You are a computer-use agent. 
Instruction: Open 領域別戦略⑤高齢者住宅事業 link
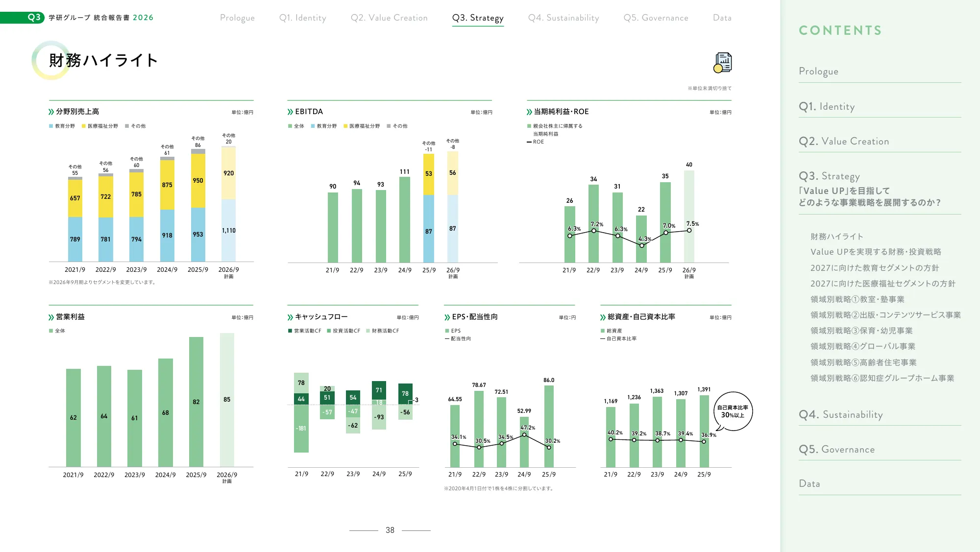tap(863, 362)
